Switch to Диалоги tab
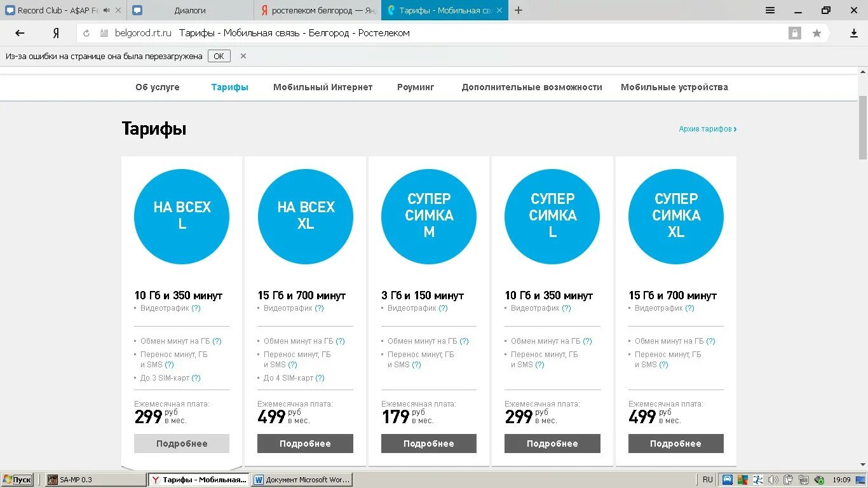The height and width of the screenshot is (488, 868). [189, 10]
